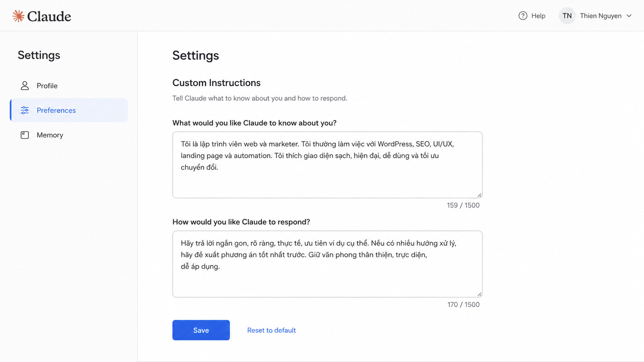The image size is (644, 362).
Task: Click the Profile person icon in sidebar
Action: click(x=25, y=86)
